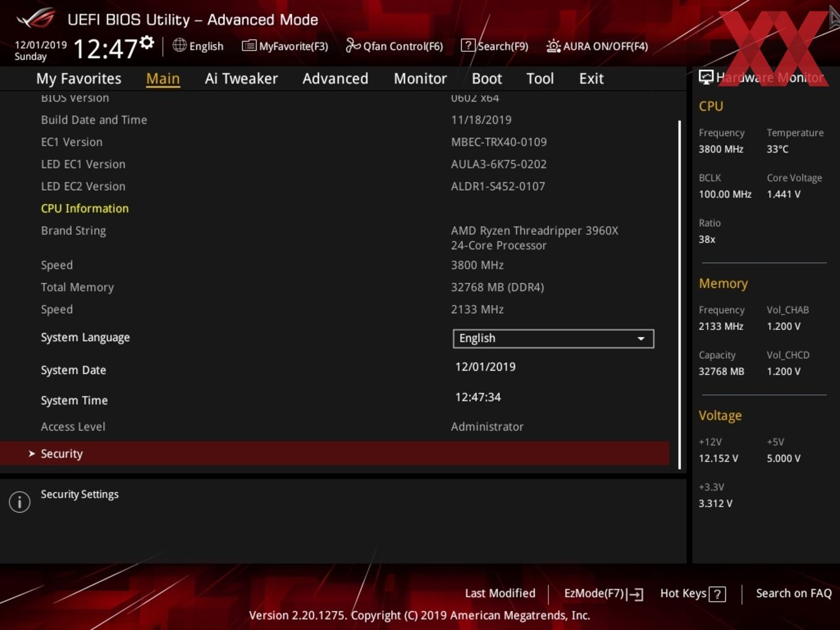This screenshot has height=630, width=840.
Task: Click the Total Memory label
Action: 77,288
